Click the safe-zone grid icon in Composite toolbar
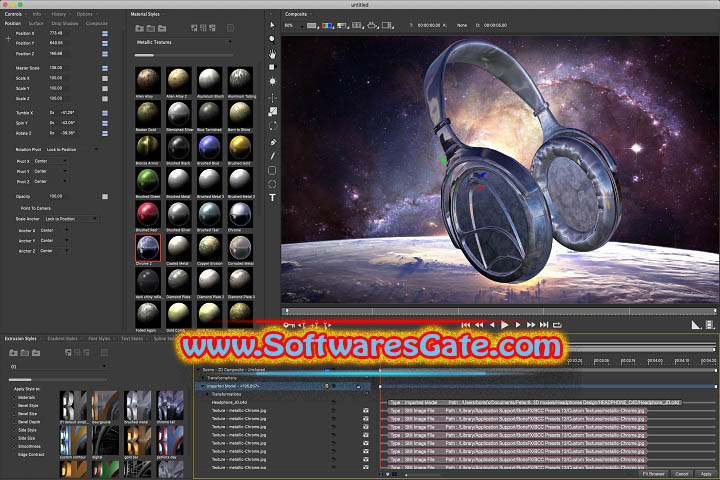The image size is (720, 480). (357, 25)
